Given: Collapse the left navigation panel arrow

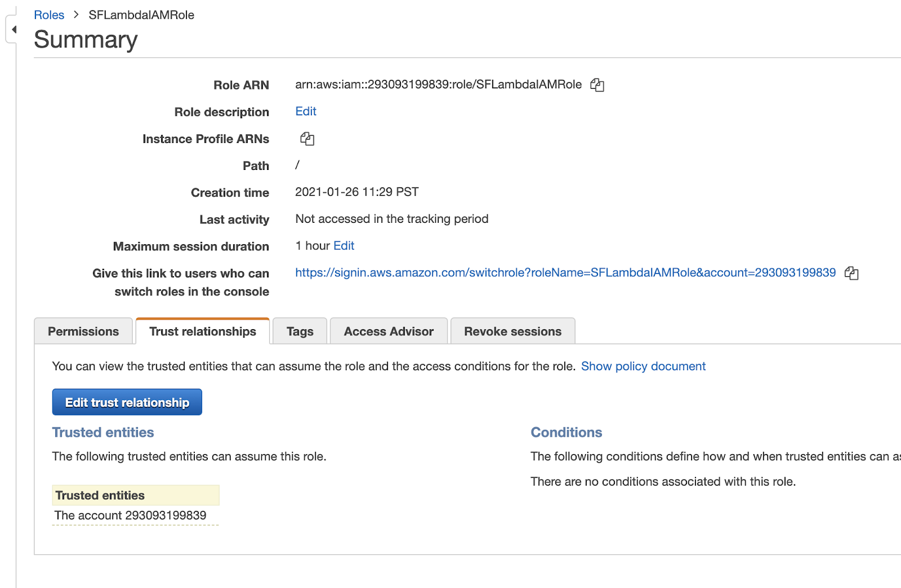Looking at the screenshot, I should pos(14,29).
